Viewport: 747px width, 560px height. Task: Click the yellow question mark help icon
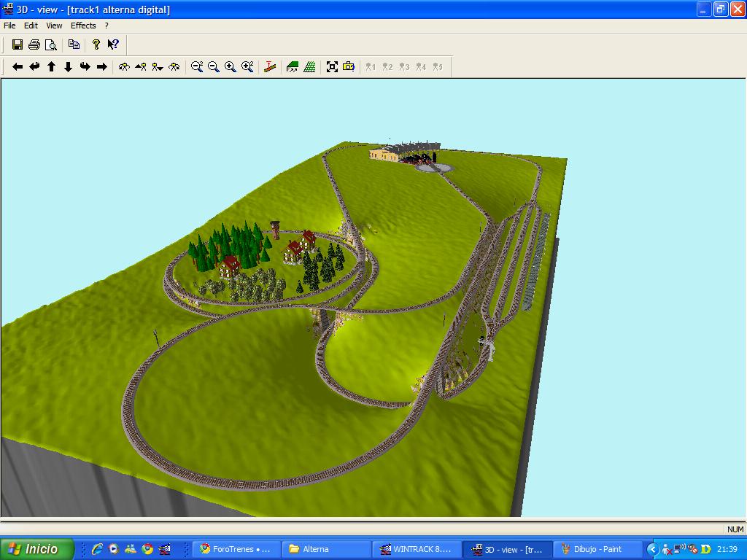point(96,44)
